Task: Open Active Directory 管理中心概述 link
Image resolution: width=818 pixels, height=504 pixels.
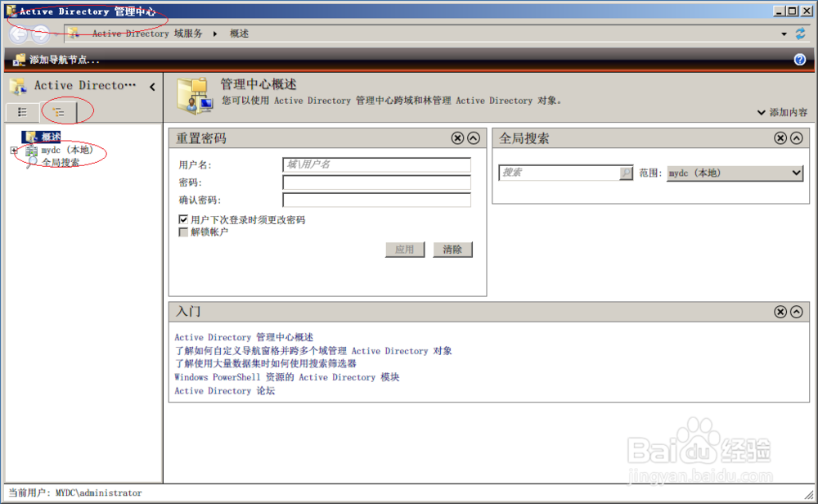Action: (x=244, y=338)
